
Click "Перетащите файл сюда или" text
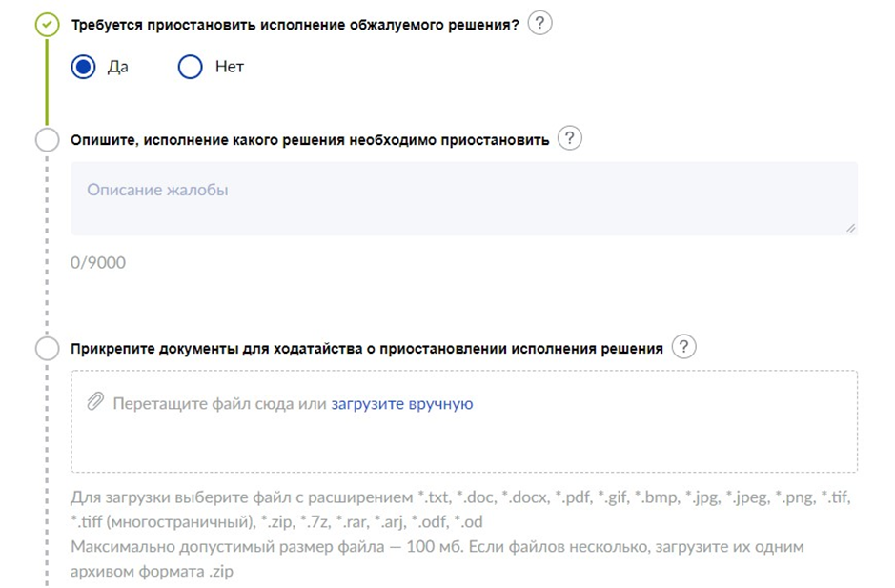coord(219,404)
